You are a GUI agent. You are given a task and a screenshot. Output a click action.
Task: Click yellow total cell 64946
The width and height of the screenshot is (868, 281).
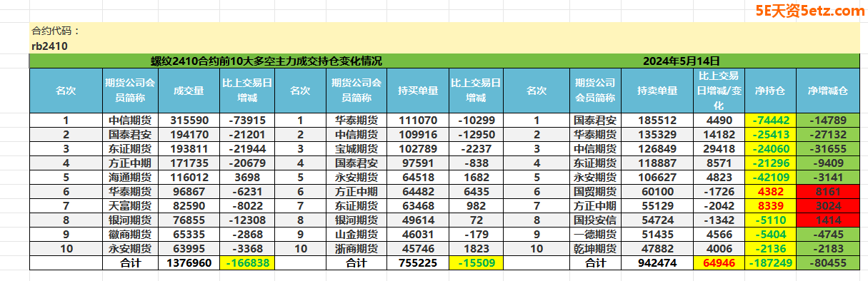(x=719, y=262)
